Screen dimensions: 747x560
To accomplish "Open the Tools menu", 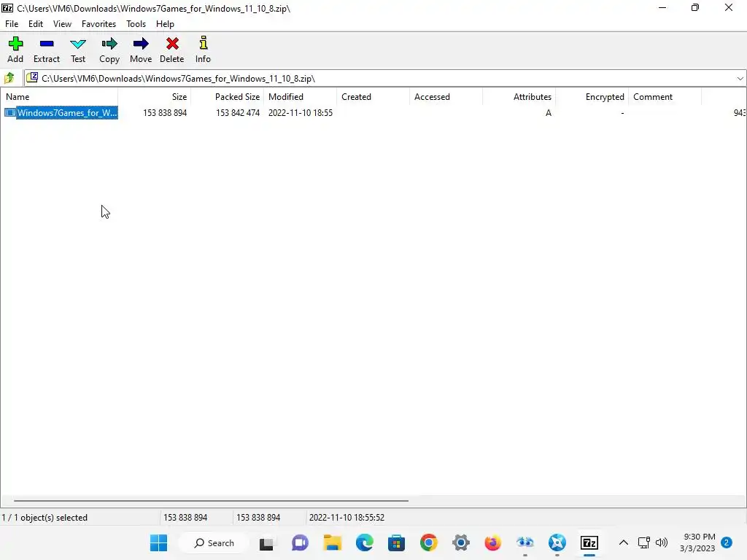I will [136, 24].
